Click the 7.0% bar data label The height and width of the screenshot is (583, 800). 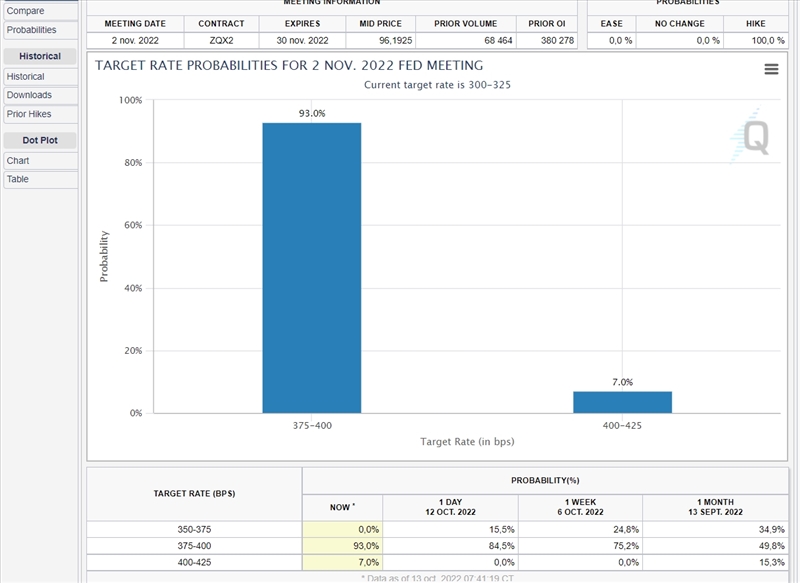pyautogui.click(x=622, y=382)
